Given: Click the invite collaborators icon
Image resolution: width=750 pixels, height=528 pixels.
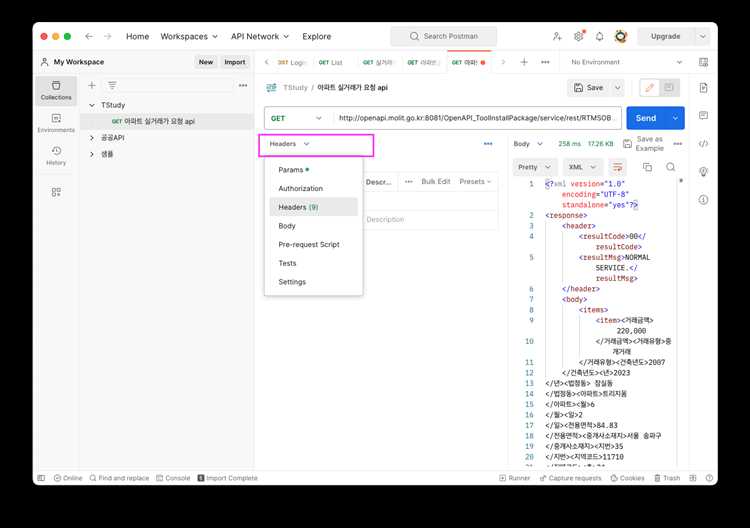Looking at the screenshot, I should click(x=557, y=36).
